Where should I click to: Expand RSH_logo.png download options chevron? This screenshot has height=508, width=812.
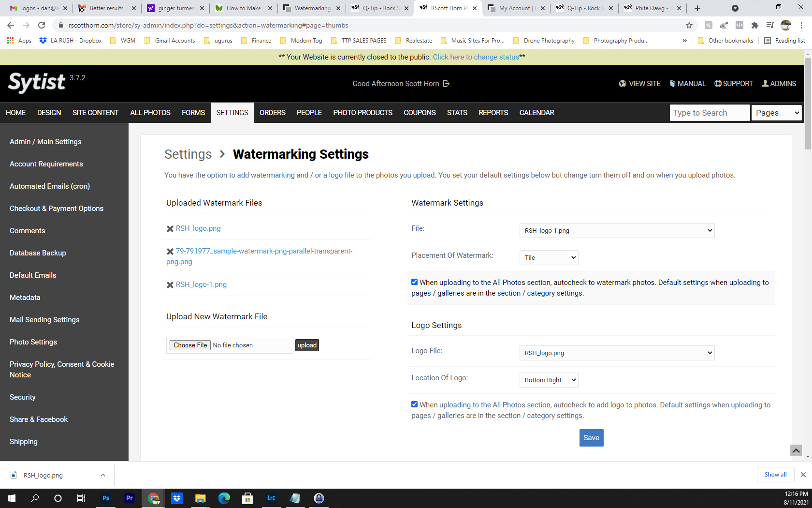coord(103,475)
